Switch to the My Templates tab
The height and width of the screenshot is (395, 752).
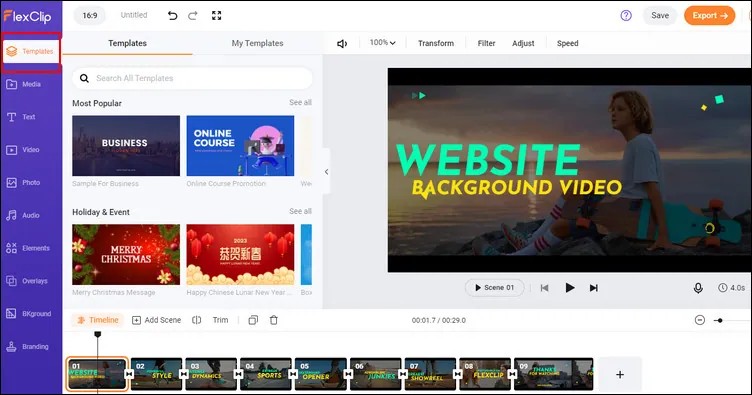point(258,43)
